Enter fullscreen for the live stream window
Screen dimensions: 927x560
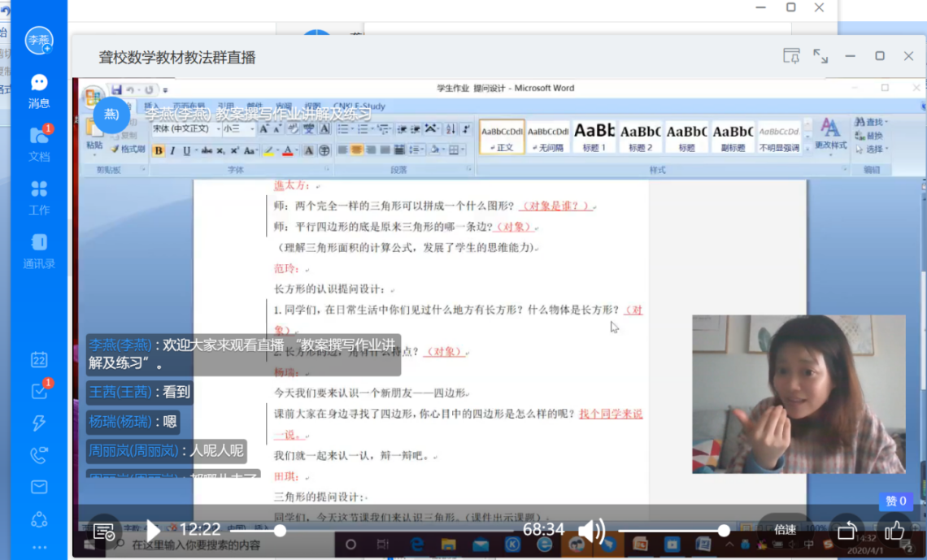pos(820,56)
